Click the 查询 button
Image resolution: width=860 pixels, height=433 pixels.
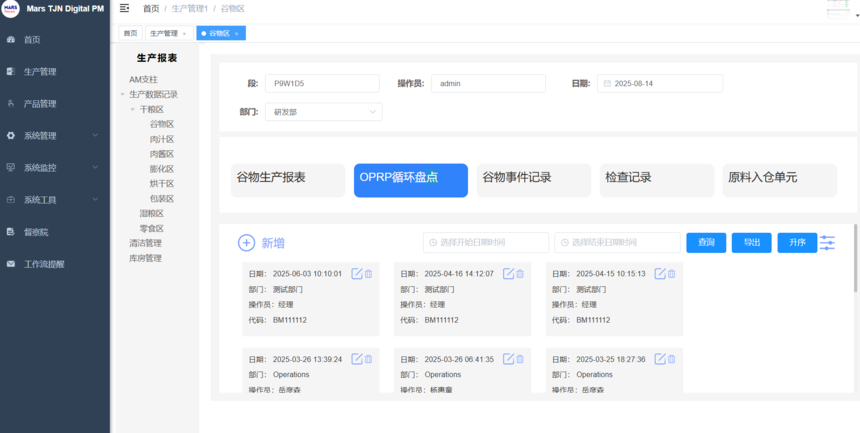tap(706, 243)
